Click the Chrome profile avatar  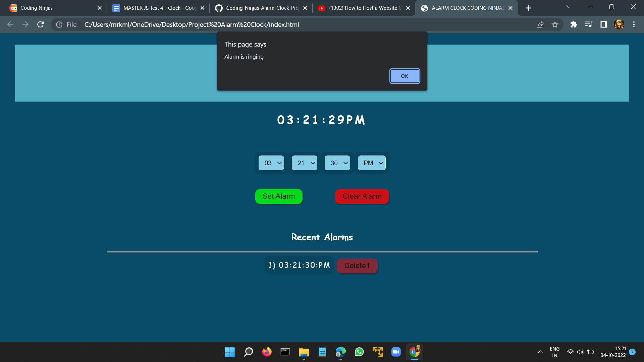click(619, 24)
